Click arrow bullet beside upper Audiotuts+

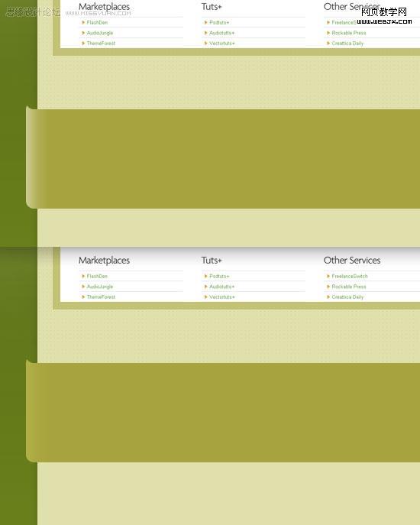pos(206,33)
